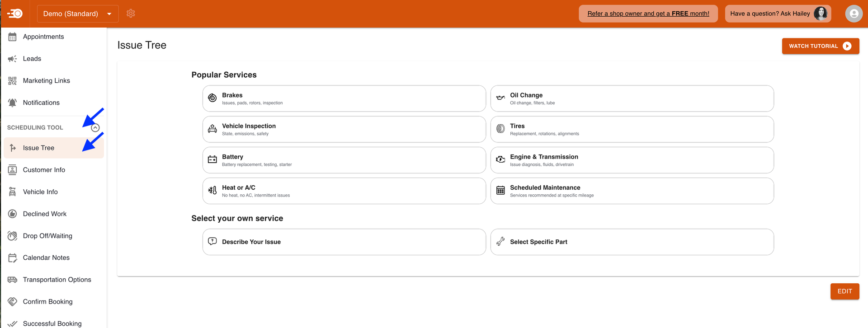Image resolution: width=868 pixels, height=328 pixels.
Task: Click the Drop Off/Waiting icon
Action: [x=12, y=236]
